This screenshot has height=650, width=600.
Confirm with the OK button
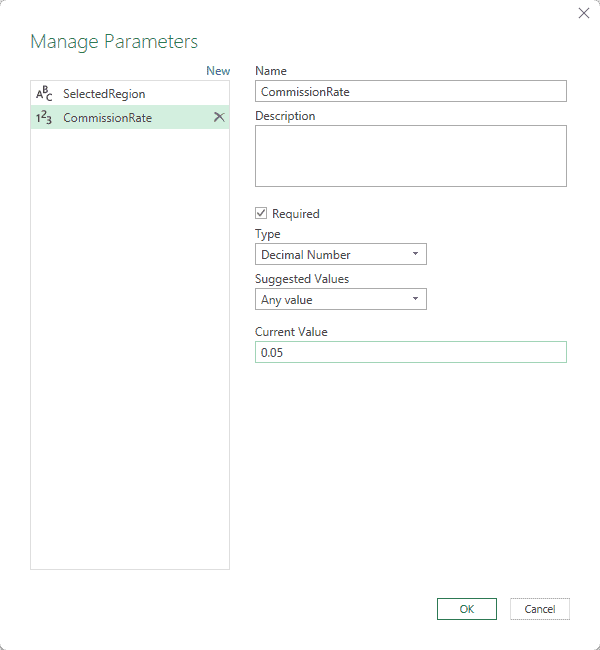coord(466,609)
